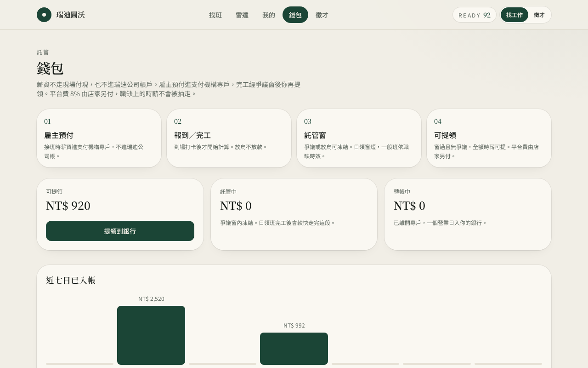This screenshot has height=368, width=588.
Task: Open the 雷達 nav tab
Action: point(242,15)
